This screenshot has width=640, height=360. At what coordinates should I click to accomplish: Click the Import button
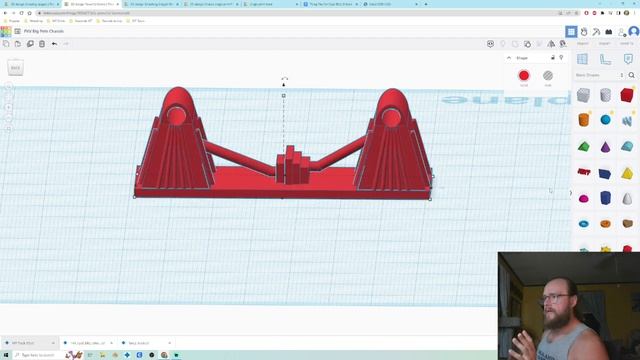583,44
